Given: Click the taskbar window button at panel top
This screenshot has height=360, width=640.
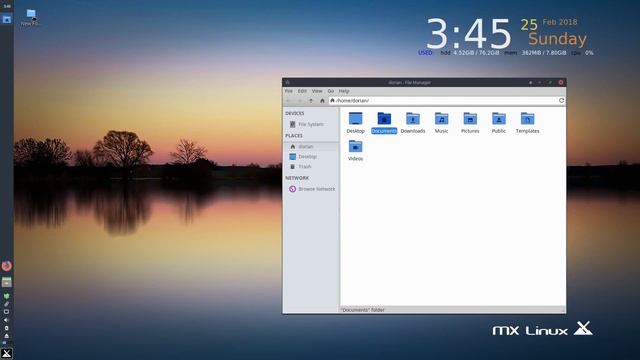Looking at the screenshot, I should coord(7,19).
